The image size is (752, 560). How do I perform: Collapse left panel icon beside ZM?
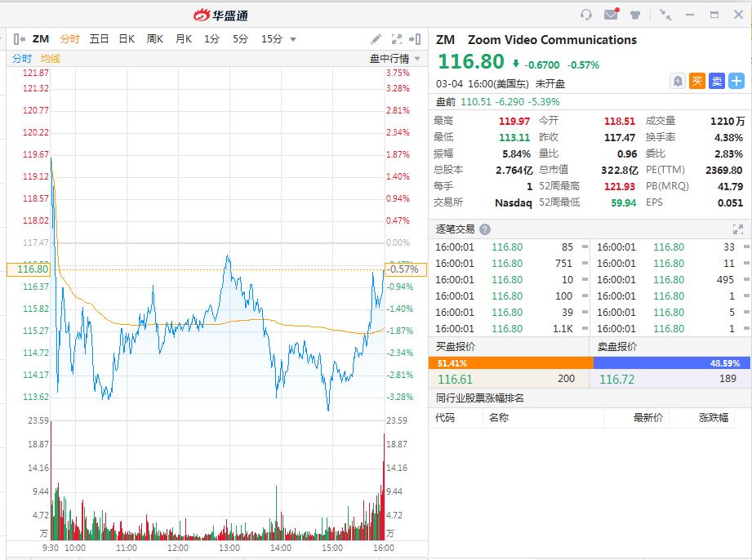coord(19,39)
